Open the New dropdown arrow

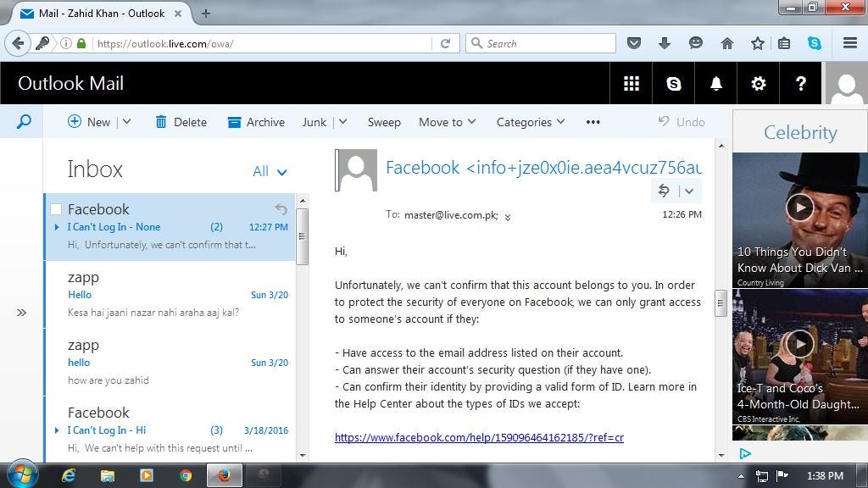point(127,122)
